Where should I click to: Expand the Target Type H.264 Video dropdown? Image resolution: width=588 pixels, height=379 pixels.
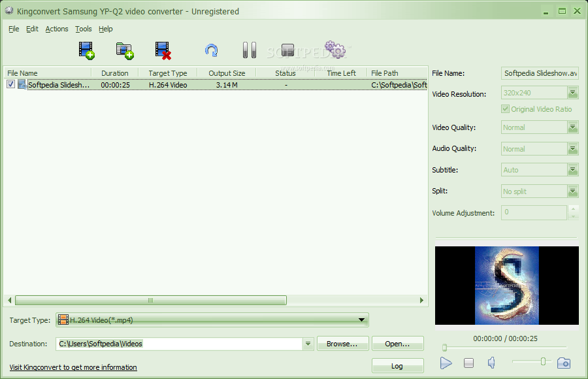[361, 320]
